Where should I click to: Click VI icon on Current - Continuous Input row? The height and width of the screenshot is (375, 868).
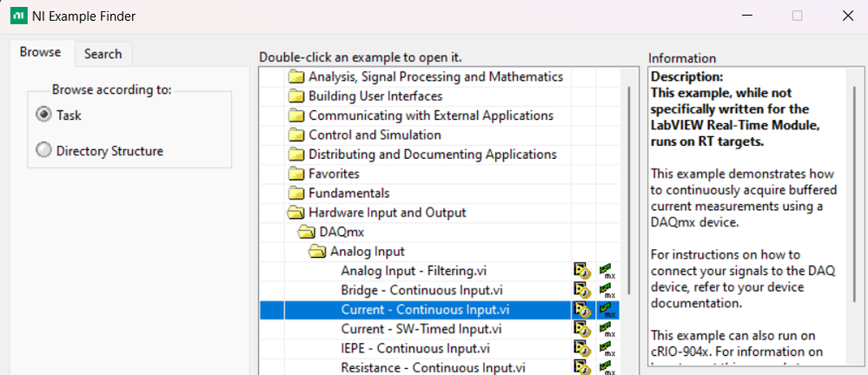coord(580,310)
